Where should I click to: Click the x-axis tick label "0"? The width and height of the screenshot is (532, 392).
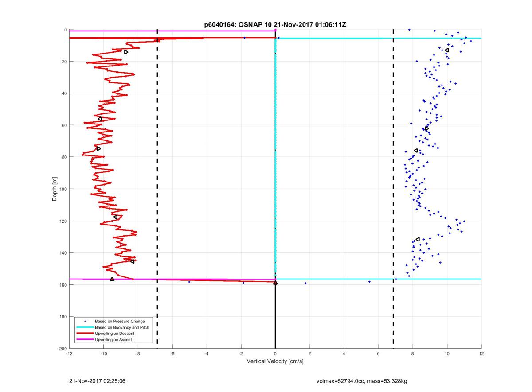(275, 354)
